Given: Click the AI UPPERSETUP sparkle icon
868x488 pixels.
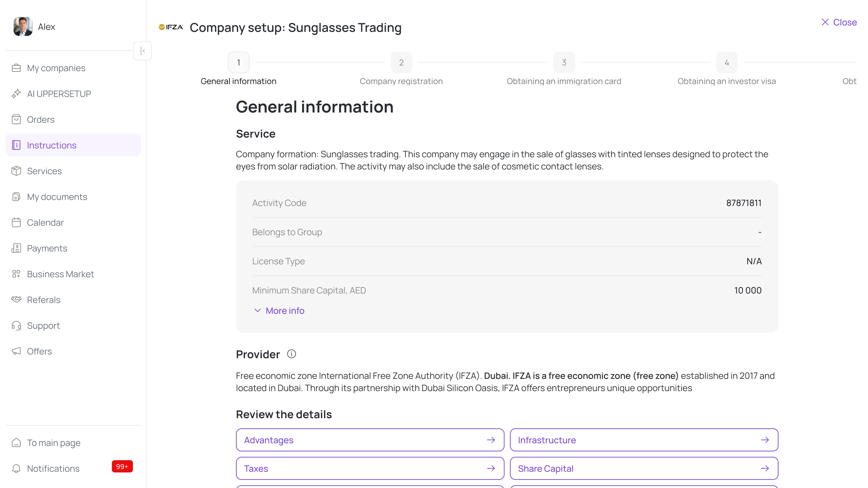Looking at the screenshot, I should pyautogui.click(x=16, y=94).
